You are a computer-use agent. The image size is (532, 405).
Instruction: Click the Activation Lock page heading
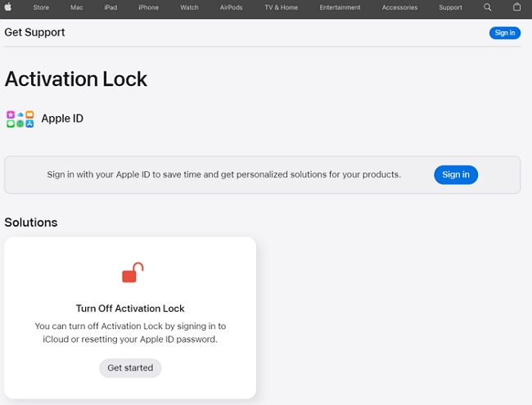[x=76, y=79]
